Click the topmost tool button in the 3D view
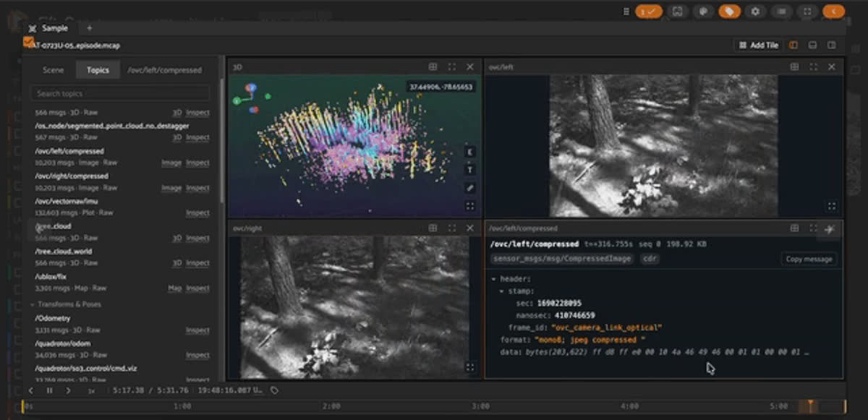868x420 pixels. pyautogui.click(x=469, y=152)
